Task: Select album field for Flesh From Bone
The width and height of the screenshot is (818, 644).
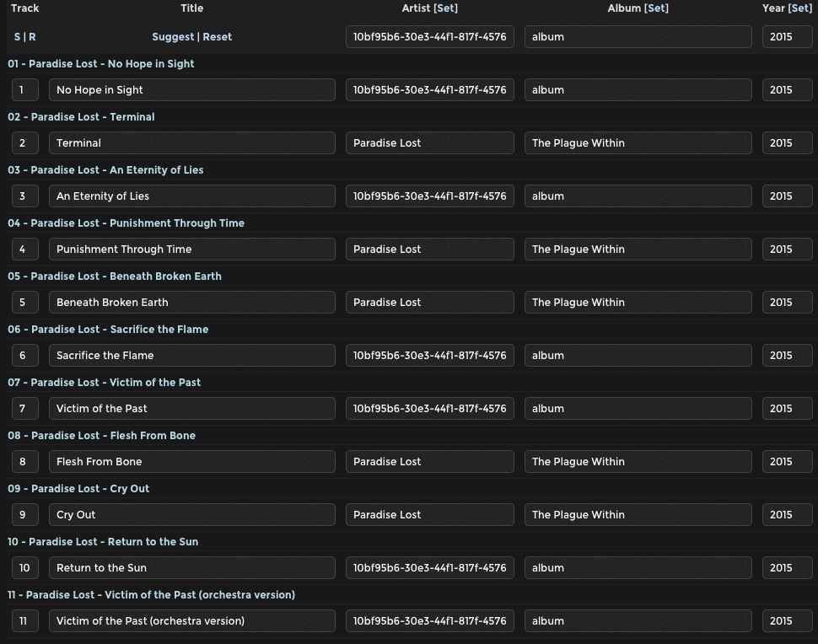Action: pyautogui.click(x=638, y=462)
